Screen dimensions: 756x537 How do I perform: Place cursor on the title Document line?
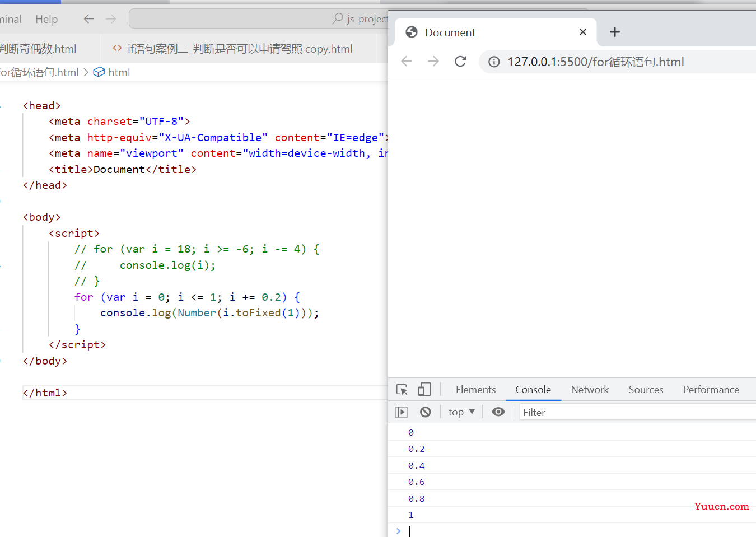click(123, 170)
